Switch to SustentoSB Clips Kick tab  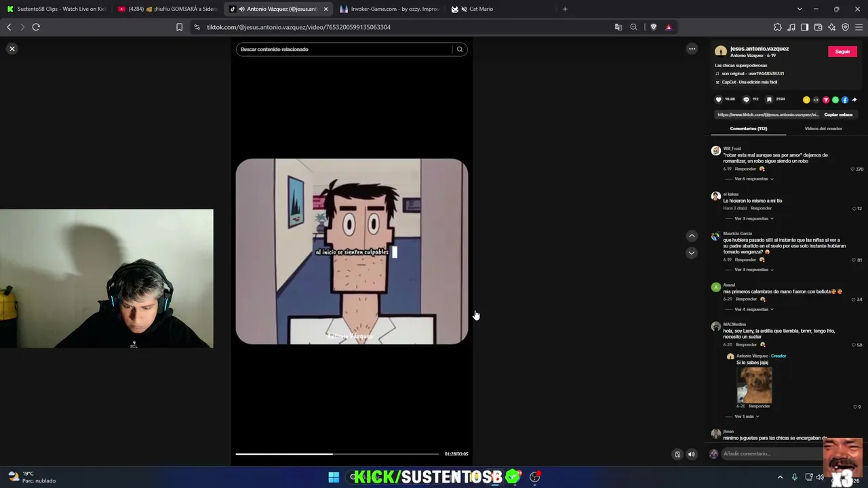(x=56, y=9)
